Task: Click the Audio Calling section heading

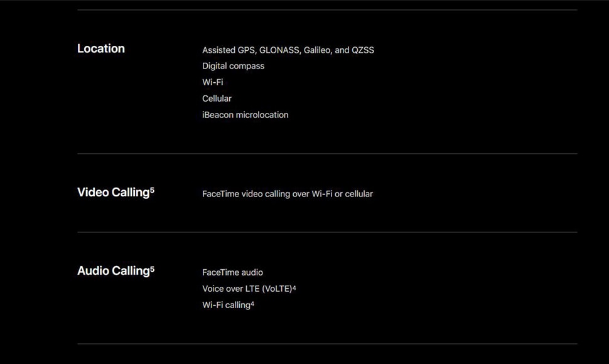Action: (114, 271)
